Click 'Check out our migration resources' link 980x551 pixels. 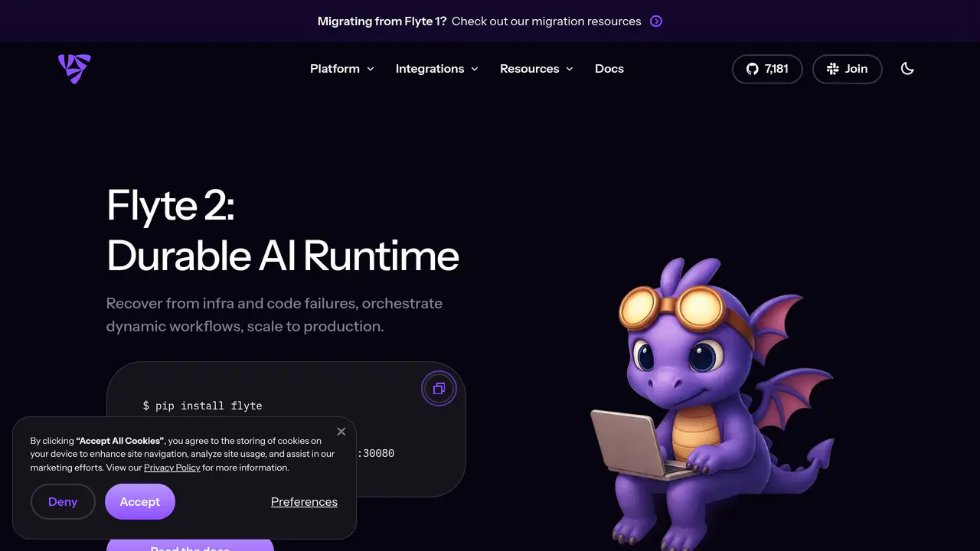tap(547, 21)
